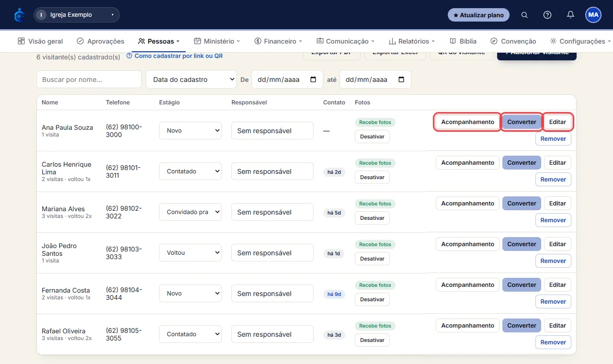Click the church app logo icon
The width and height of the screenshot is (613, 364).
(19, 15)
